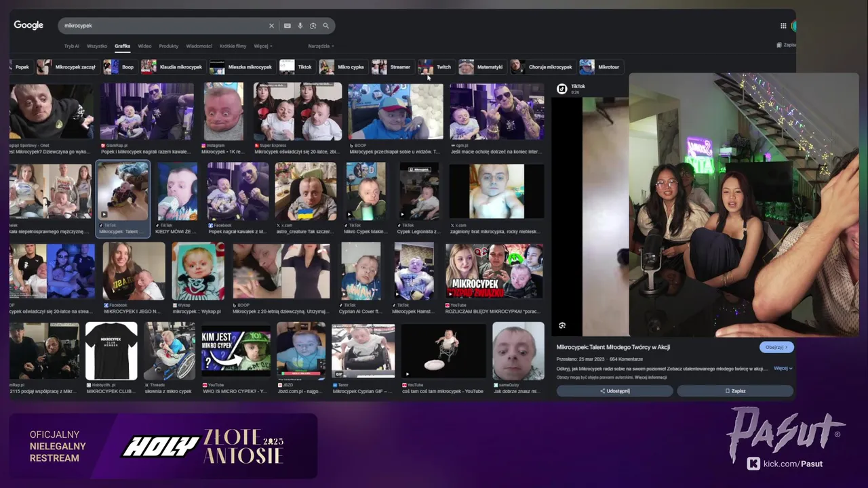Viewport: 868px width, 488px height.
Task: Click the TikTok source icon in preview panel
Action: (x=562, y=89)
